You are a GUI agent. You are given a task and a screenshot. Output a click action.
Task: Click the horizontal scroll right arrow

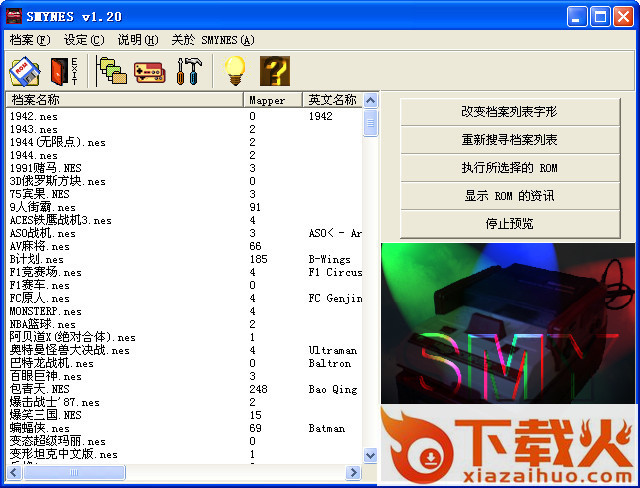[353, 473]
